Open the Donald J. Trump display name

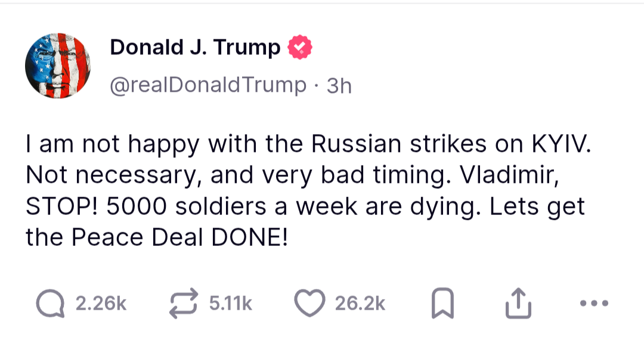coord(195,48)
